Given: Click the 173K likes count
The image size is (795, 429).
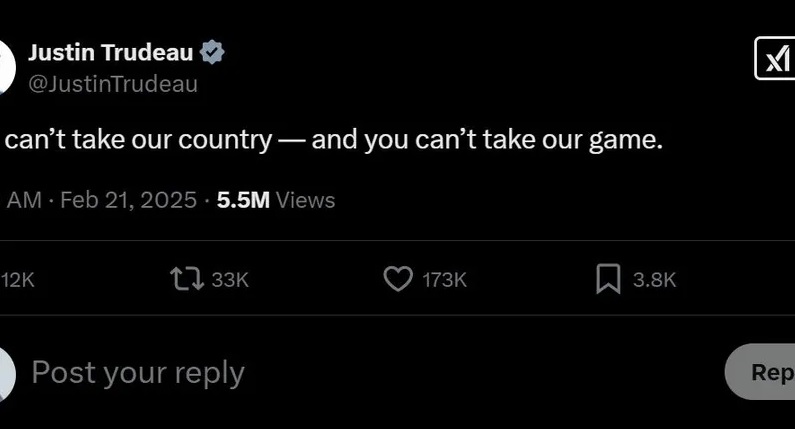Looking at the screenshot, I should (x=444, y=280).
